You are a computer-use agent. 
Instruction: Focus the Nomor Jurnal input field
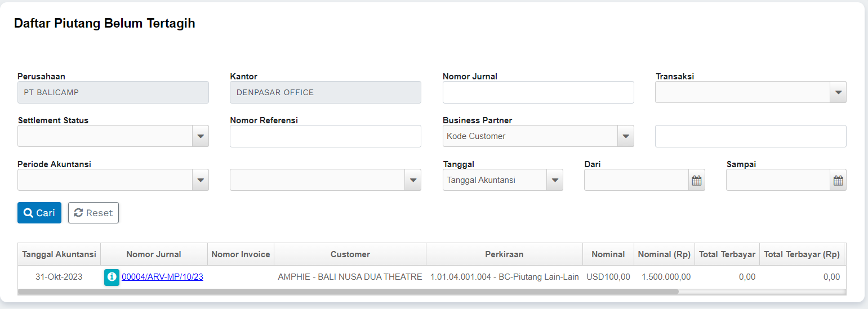[x=538, y=92]
